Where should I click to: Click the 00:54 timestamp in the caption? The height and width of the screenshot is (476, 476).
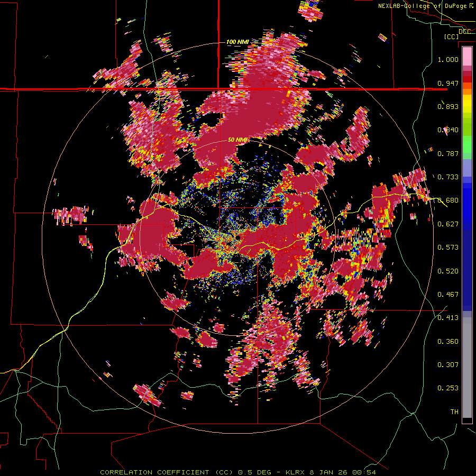tap(364, 472)
